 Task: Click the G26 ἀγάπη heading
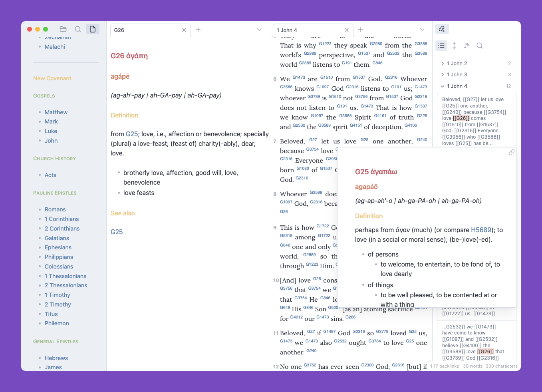[129, 56]
